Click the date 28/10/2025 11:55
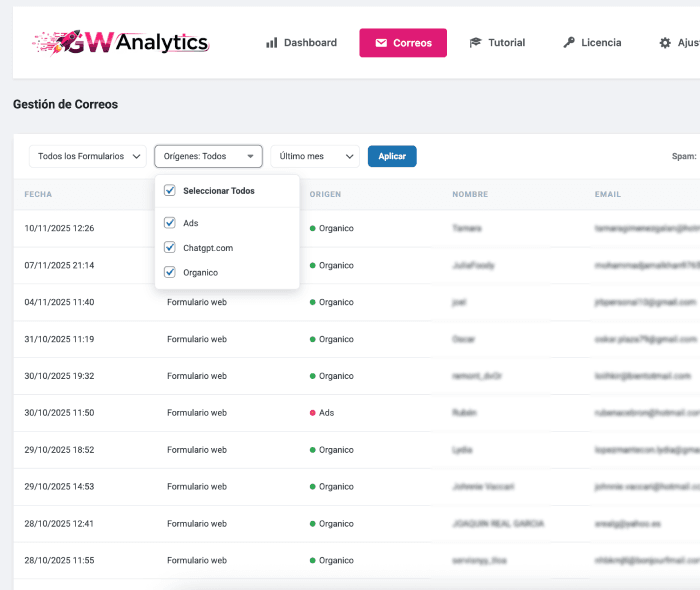700x590 pixels. pos(59,560)
